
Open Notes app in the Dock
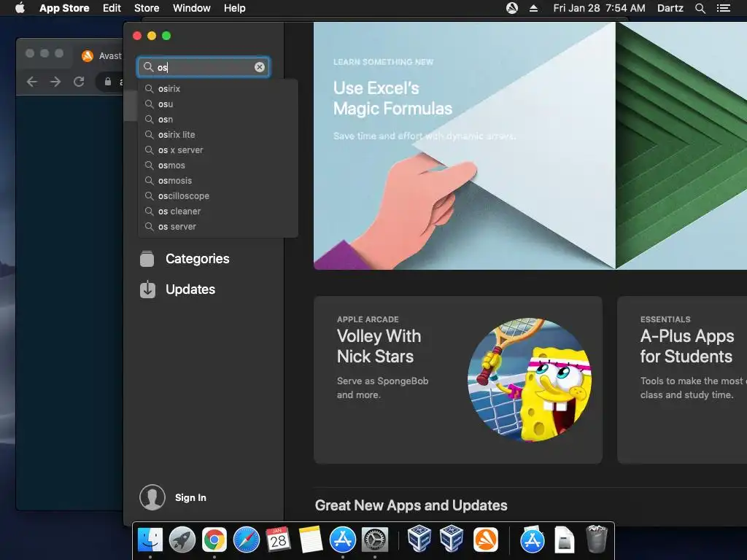tap(311, 540)
